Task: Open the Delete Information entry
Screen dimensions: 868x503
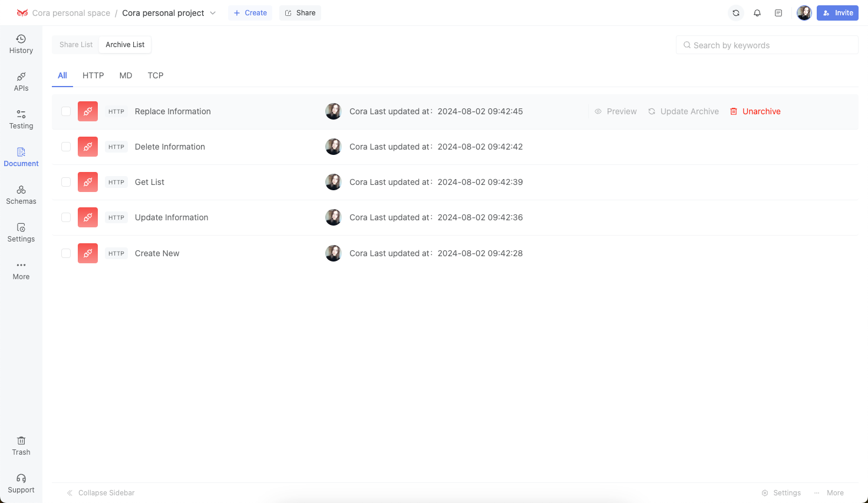Action: tap(170, 147)
